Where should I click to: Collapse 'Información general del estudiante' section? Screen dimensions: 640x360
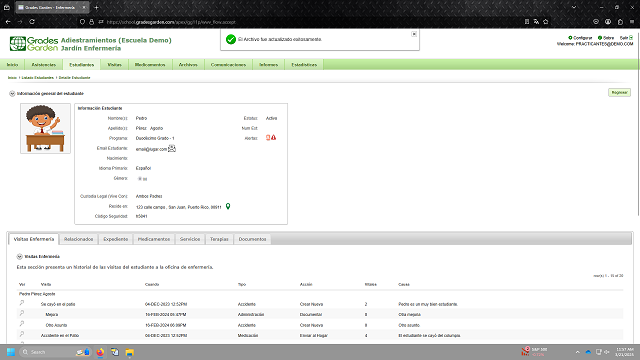click(12, 93)
